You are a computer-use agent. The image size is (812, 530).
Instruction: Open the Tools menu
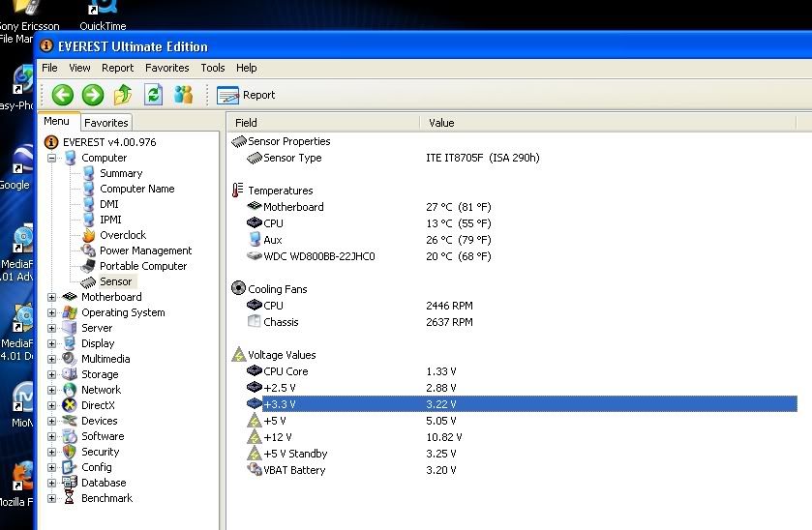[213, 68]
